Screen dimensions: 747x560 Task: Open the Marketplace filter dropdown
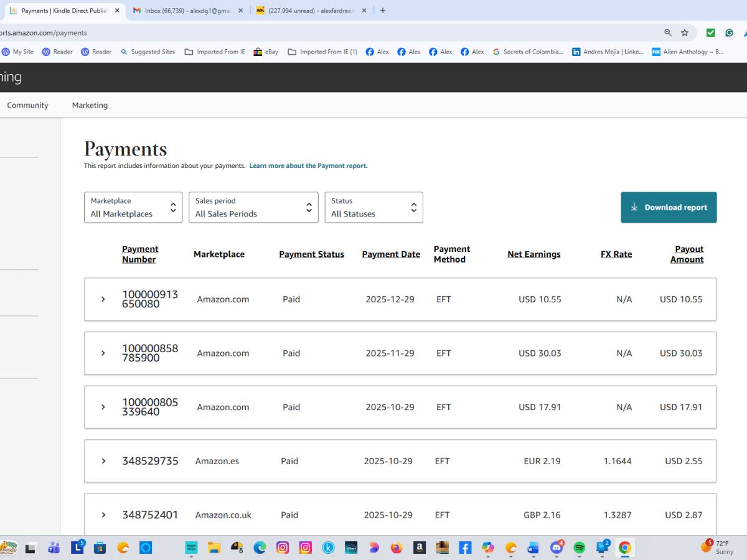click(133, 207)
